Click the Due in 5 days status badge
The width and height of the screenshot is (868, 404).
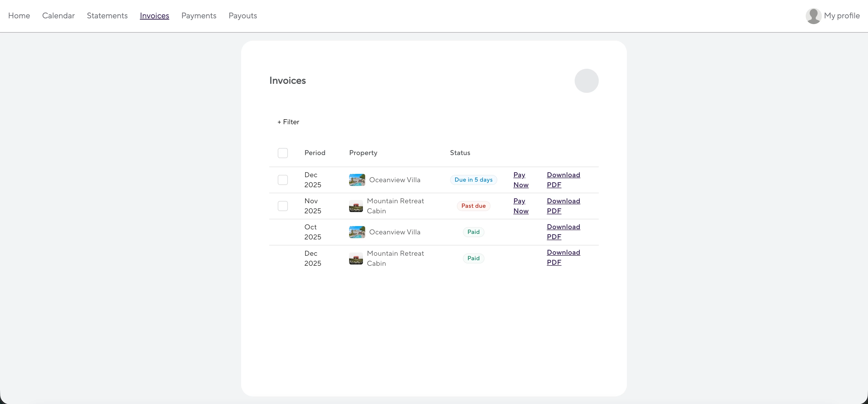click(473, 180)
